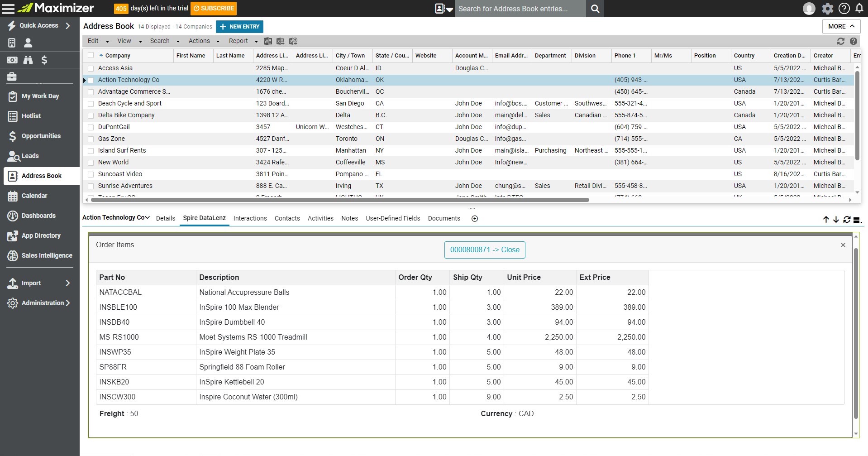This screenshot has height=456, width=868.
Task: Open the notifications bell
Action: (859, 8)
